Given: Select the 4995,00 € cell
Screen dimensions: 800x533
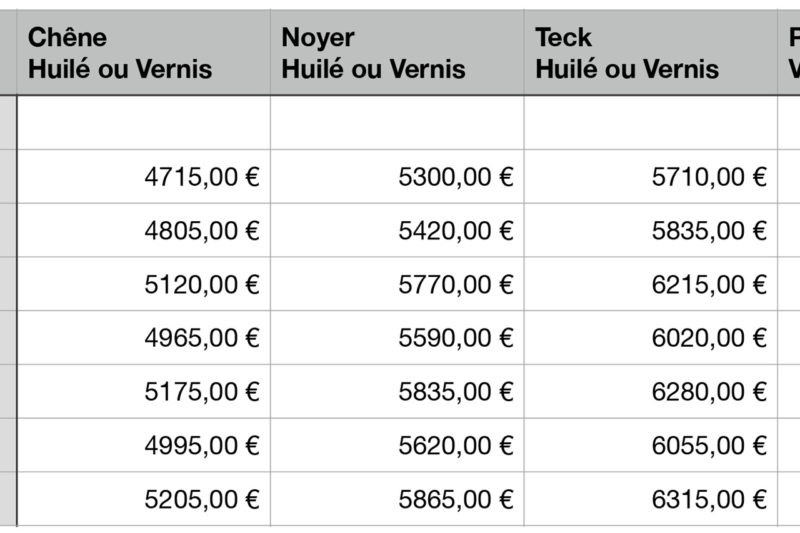Looking at the screenshot, I should click(x=143, y=445).
